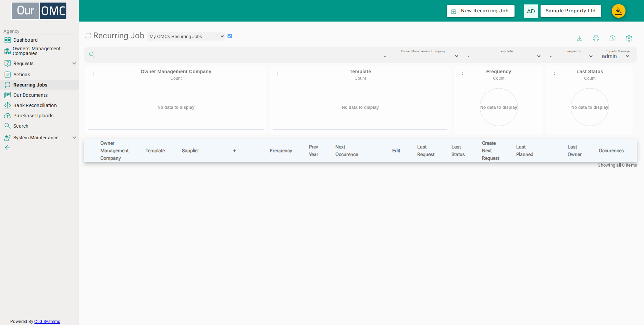Open Owner Management Company chart options menu
Image resolution: width=644 pixels, height=325 pixels.
(93, 72)
